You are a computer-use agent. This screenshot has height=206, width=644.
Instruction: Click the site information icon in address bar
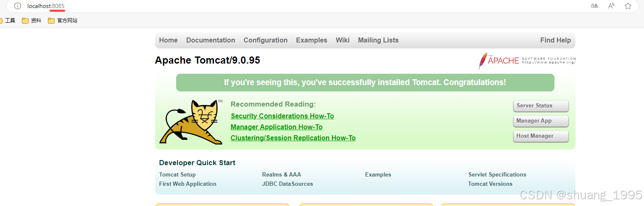coord(18,6)
